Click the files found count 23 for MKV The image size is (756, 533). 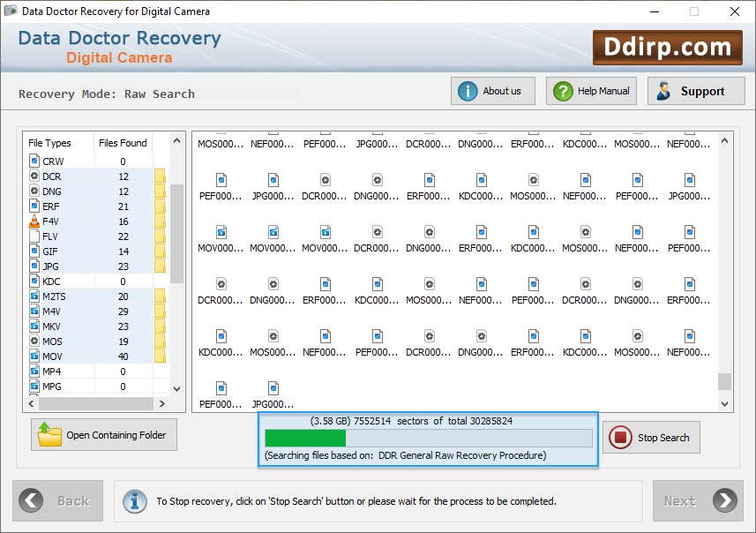124,327
